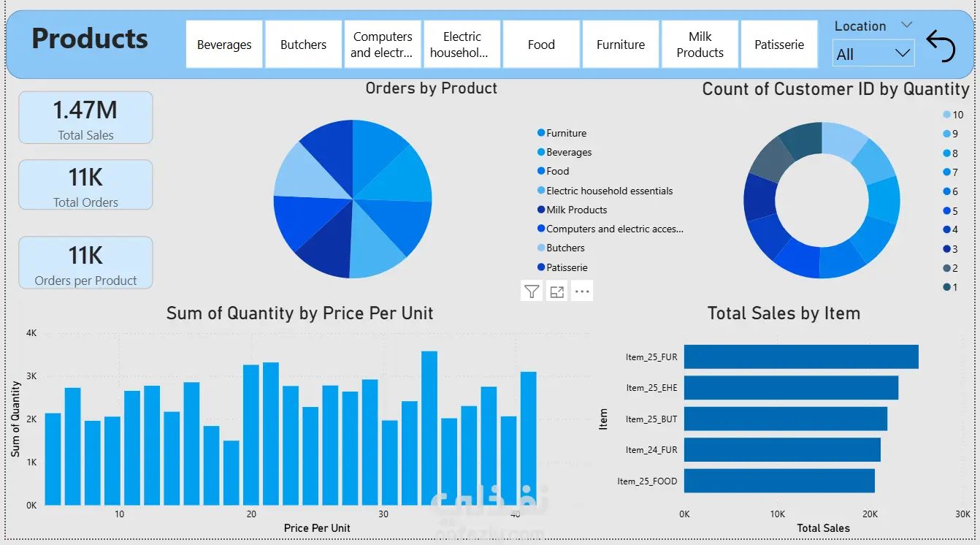
Task: Toggle the Milk Products slicer button
Action: point(700,45)
